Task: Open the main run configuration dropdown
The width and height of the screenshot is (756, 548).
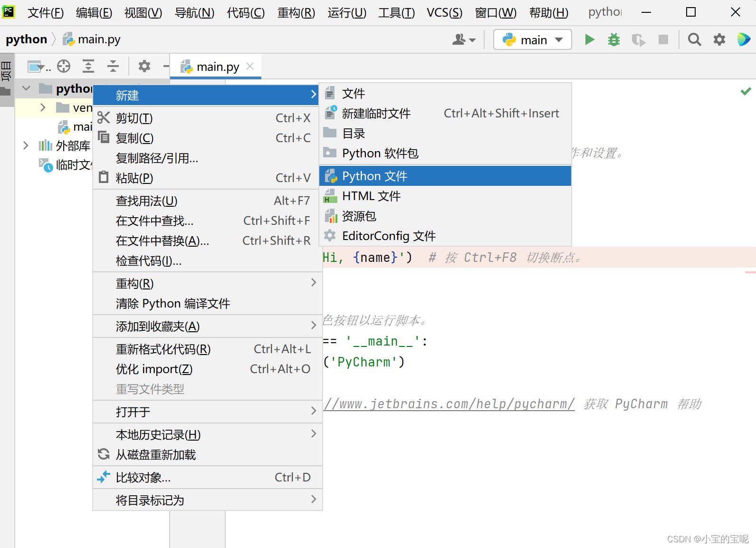Action: coord(532,40)
